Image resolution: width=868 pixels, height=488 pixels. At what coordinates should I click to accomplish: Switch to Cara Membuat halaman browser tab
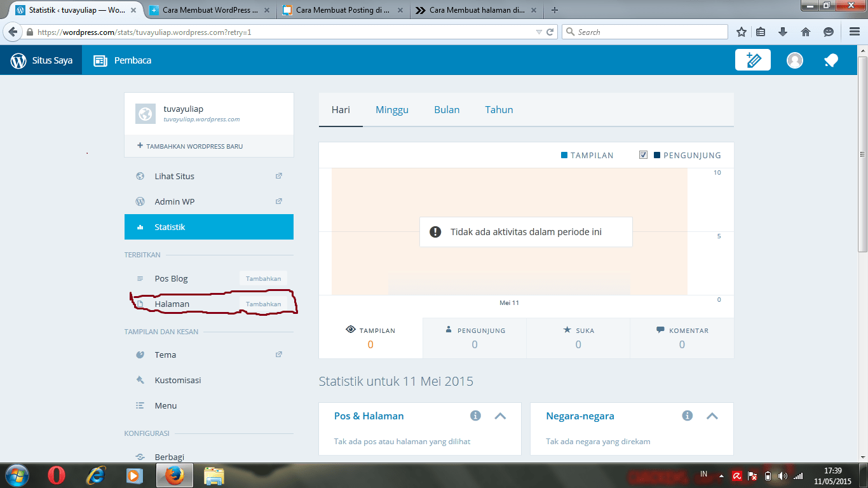pos(478,10)
